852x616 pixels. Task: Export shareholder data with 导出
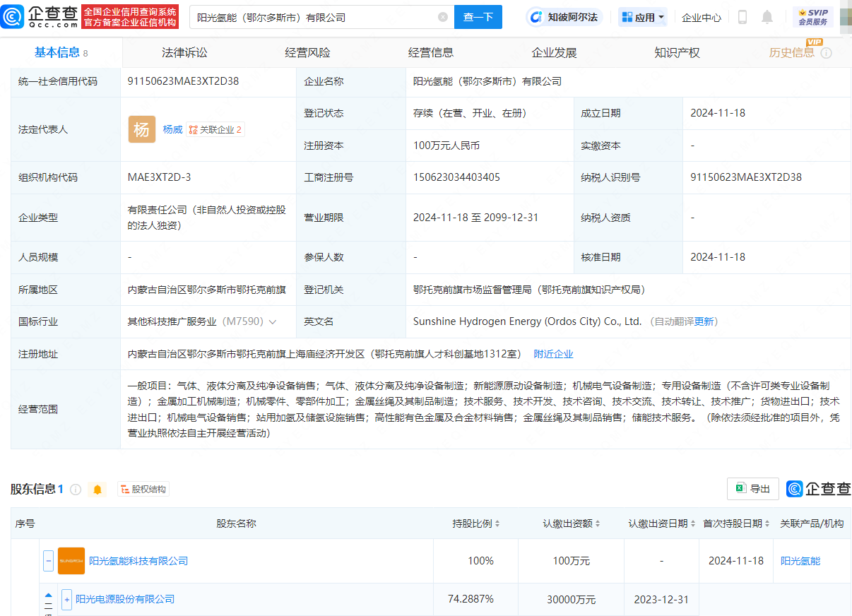pyautogui.click(x=753, y=489)
